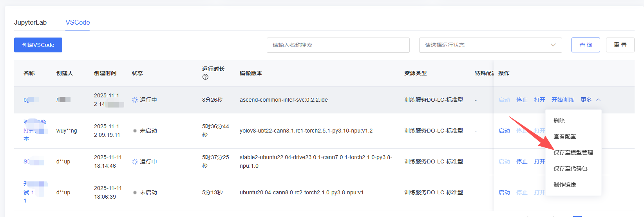Click the running status spinner in first row
Screen dimensions: 644x217
(x=135, y=100)
